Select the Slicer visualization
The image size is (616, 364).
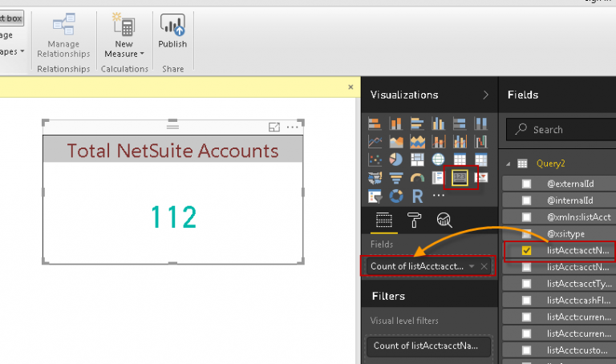pyautogui.click(x=375, y=196)
